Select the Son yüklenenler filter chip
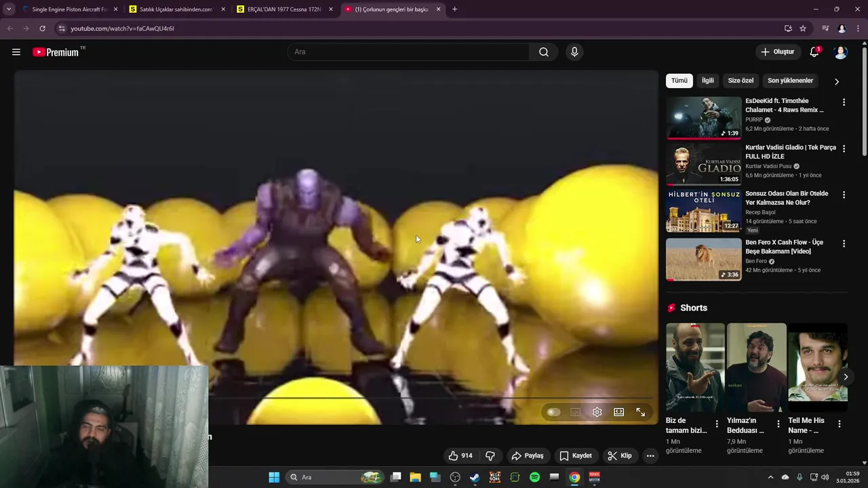Screen dimensions: 868x488 tap(790, 81)
